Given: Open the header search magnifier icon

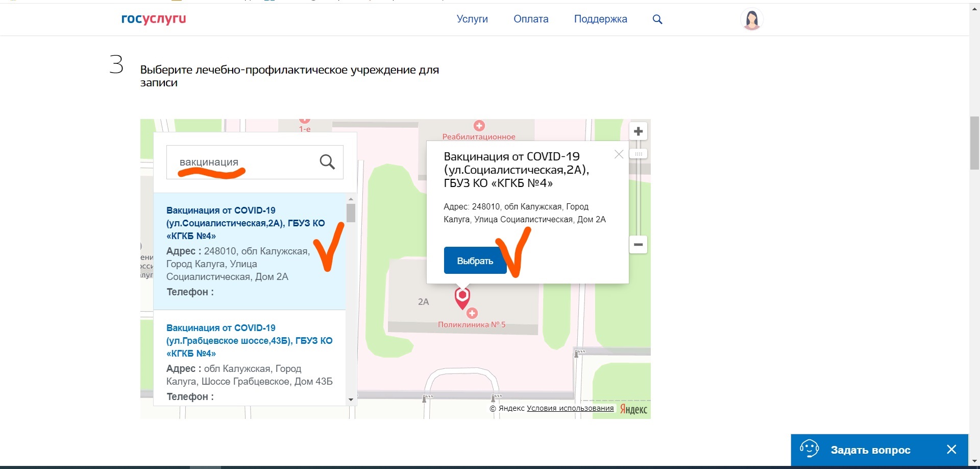Looking at the screenshot, I should coord(657,19).
